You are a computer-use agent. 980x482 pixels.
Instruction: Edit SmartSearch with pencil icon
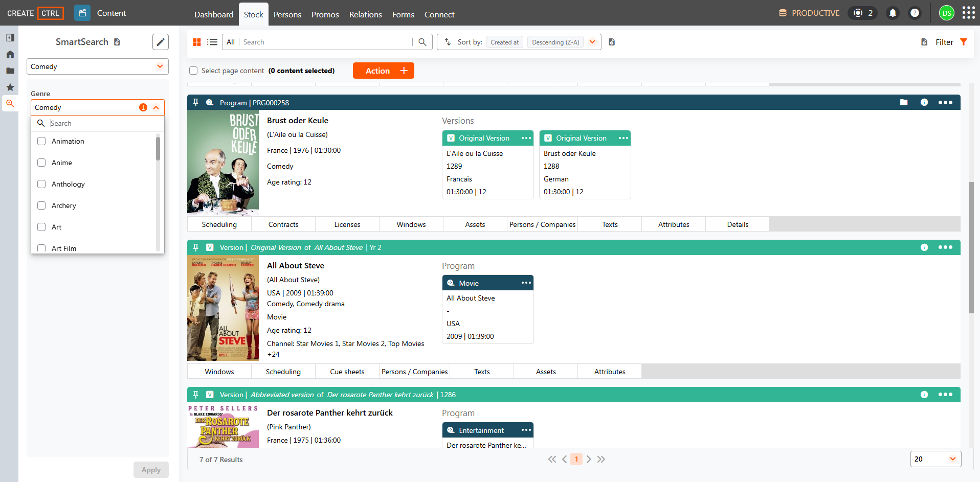pyautogui.click(x=160, y=42)
